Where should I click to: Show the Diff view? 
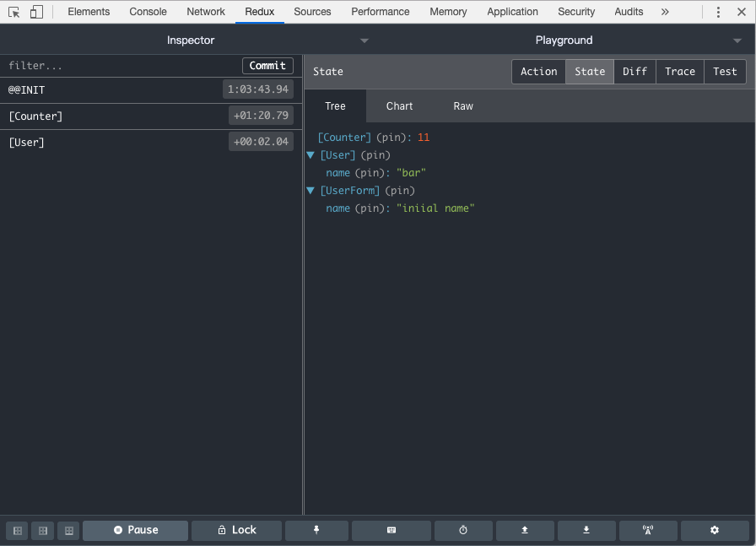634,72
